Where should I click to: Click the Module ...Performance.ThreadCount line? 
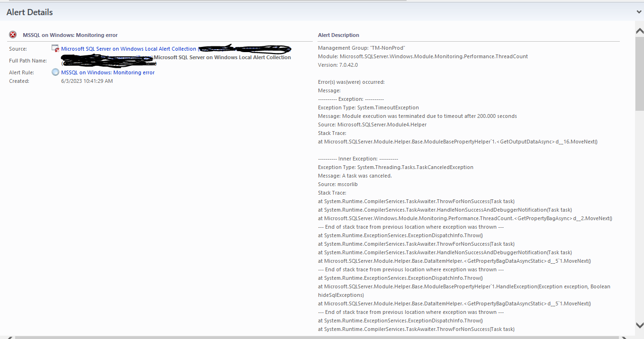(x=423, y=56)
